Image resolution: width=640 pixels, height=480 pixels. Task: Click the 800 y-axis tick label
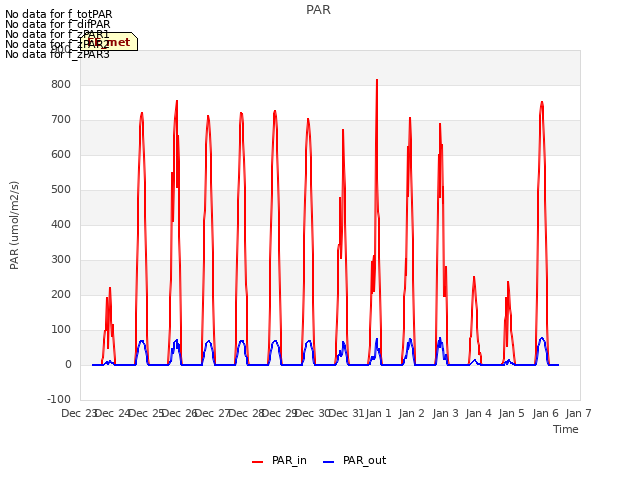click(61, 84)
